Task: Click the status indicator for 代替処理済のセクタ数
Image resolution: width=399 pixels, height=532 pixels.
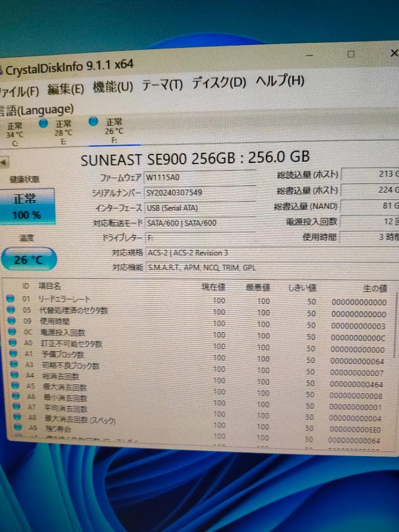Action: [x=11, y=311]
